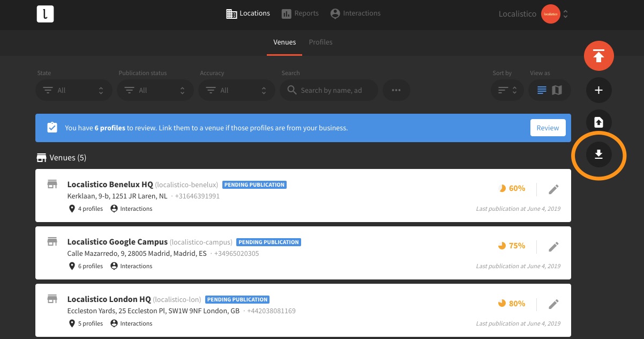Click London HQ Pending Publication badge
Viewport: 644px width, 339px height.
coord(237,299)
